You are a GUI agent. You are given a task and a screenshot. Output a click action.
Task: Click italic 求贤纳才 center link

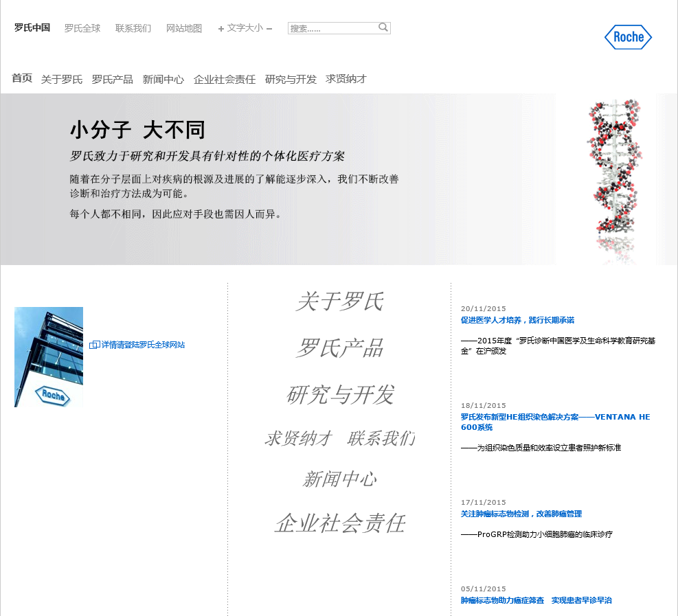point(298,438)
